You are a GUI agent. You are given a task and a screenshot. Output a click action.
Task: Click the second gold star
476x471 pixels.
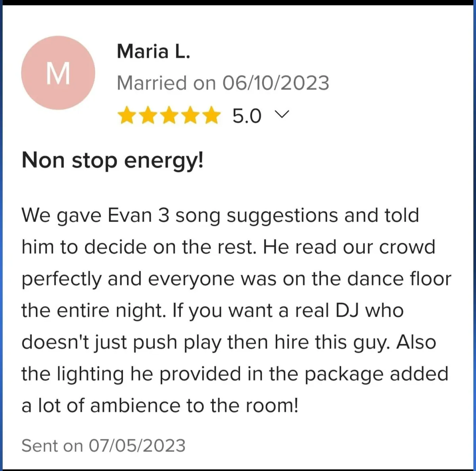[x=148, y=115]
